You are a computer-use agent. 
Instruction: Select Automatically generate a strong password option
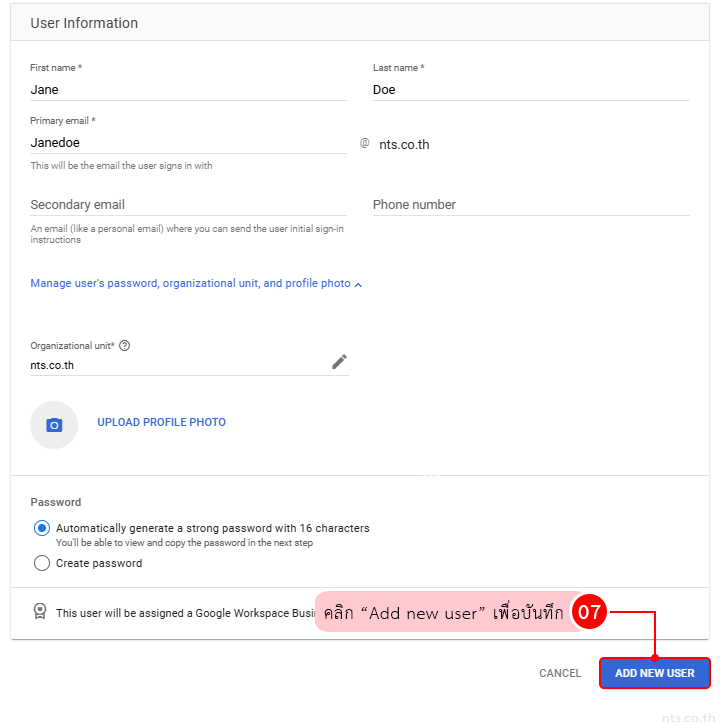(42, 529)
